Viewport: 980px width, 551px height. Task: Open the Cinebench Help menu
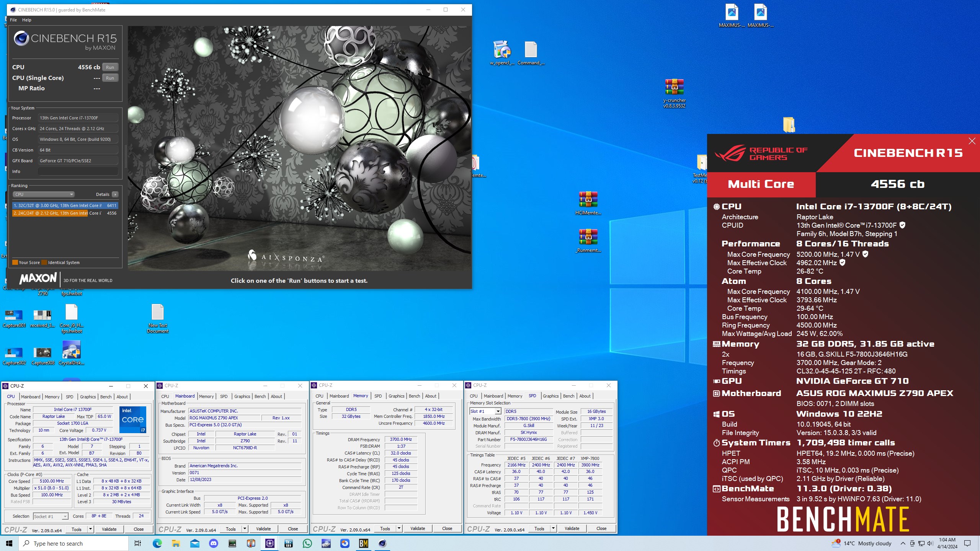(27, 20)
